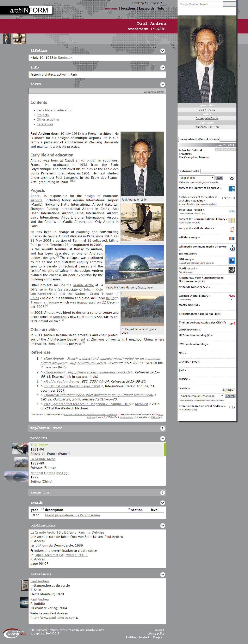
Task: Open the 'A Box for Cultural Treasures' news item
Action: (x=190, y=152)
